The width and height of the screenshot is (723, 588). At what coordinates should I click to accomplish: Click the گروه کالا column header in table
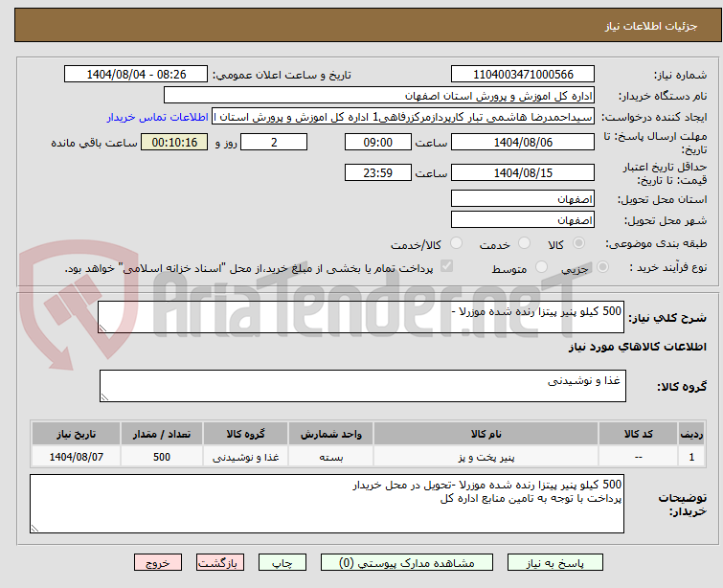[x=245, y=434]
